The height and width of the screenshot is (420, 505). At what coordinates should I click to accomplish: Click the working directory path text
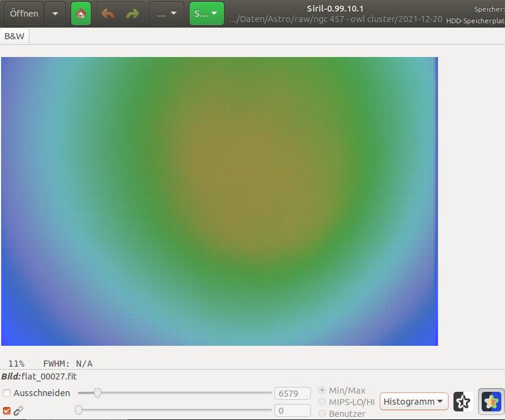click(x=336, y=19)
